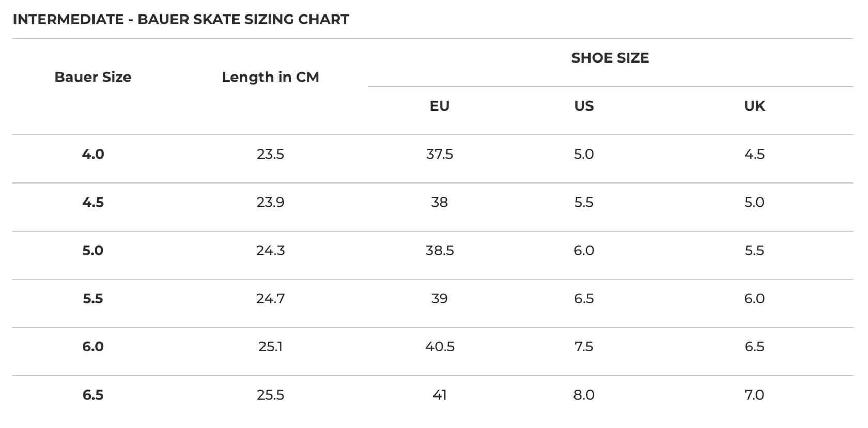
Task: Click the 24.3 length cell
Action: coord(270,250)
